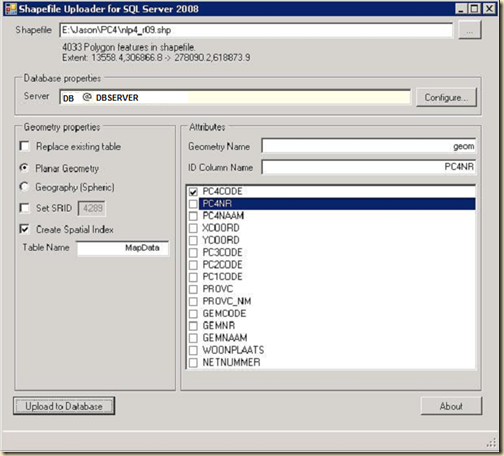Check the NETNUMMER attribute
Viewport: 504px width, 456px height.
tap(193, 363)
